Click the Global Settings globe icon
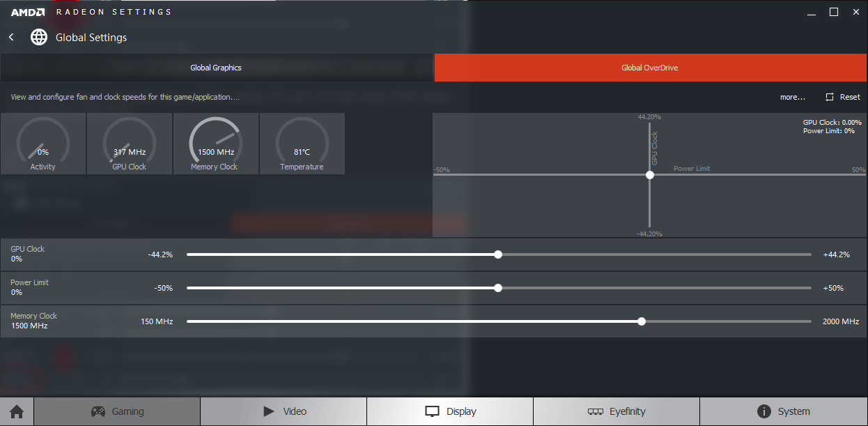This screenshot has height=426, width=868. pyautogui.click(x=39, y=37)
